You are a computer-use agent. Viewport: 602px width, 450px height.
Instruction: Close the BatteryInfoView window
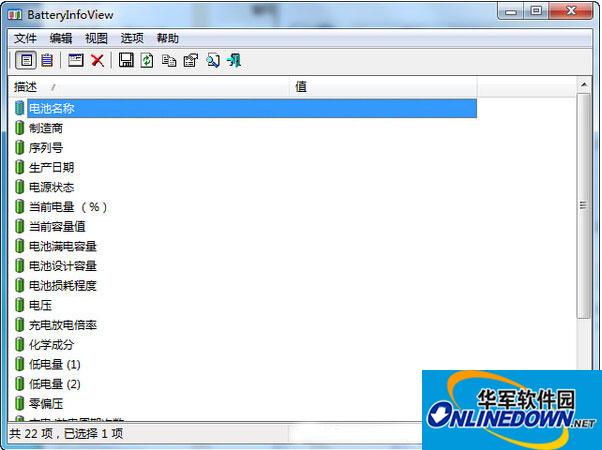[571, 12]
